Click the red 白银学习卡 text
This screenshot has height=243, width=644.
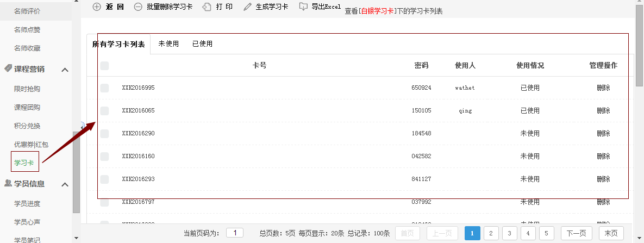tap(377, 11)
